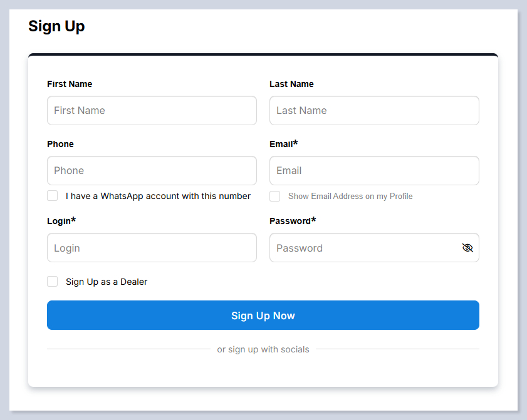Click the "Email*" required field label
This screenshot has width=527, height=420.
click(x=283, y=144)
